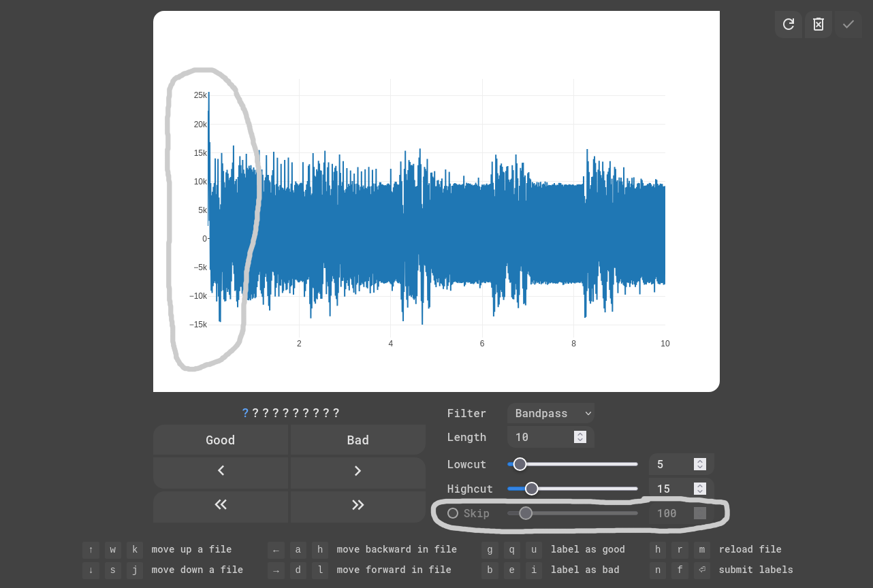Image resolution: width=873 pixels, height=588 pixels.
Task: Toggle the Skip radio button
Action: [453, 513]
